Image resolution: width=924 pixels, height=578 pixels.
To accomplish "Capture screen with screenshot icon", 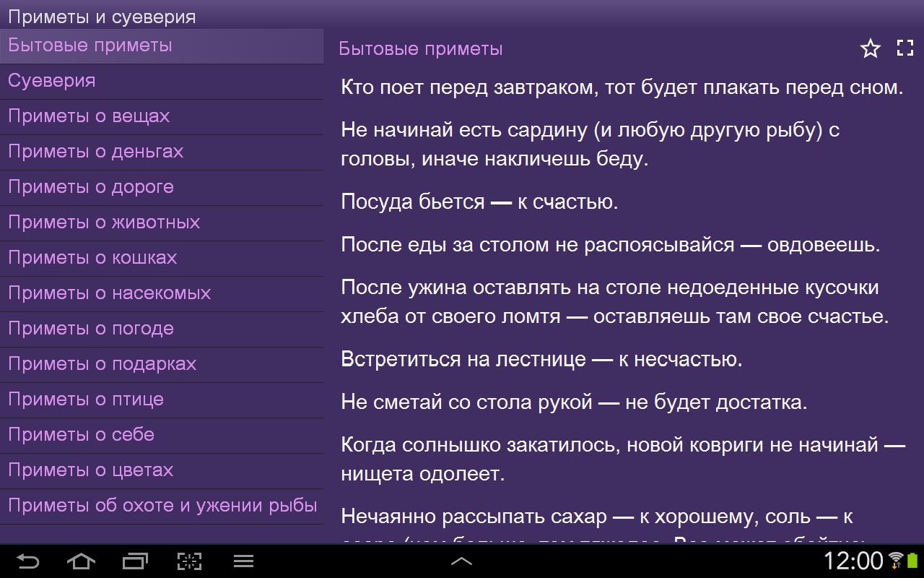I will pyautogui.click(x=189, y=561).
